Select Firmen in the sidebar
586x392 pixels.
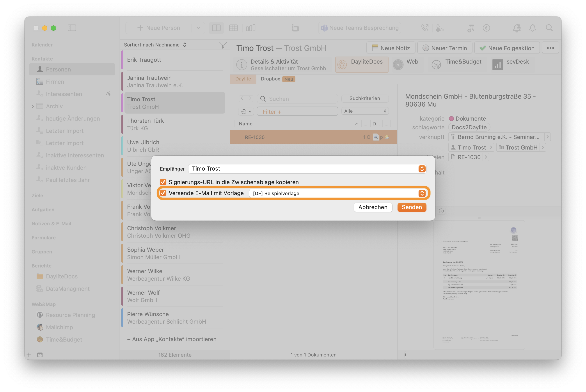point(72,82)
